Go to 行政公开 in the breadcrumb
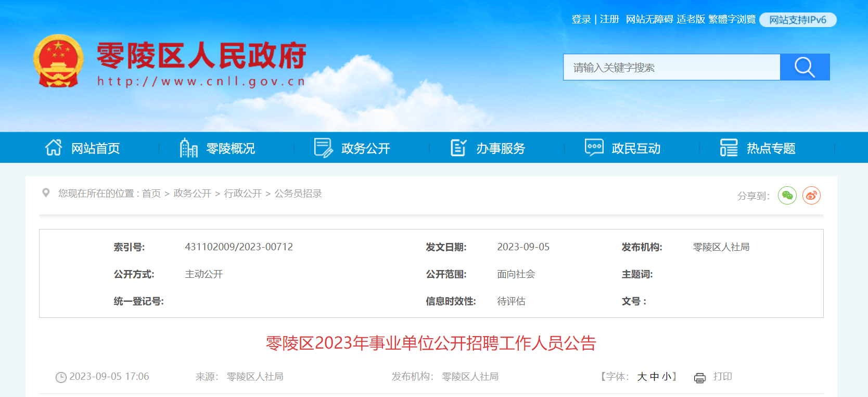Screen dimensions: 868x397 [242, 194]
